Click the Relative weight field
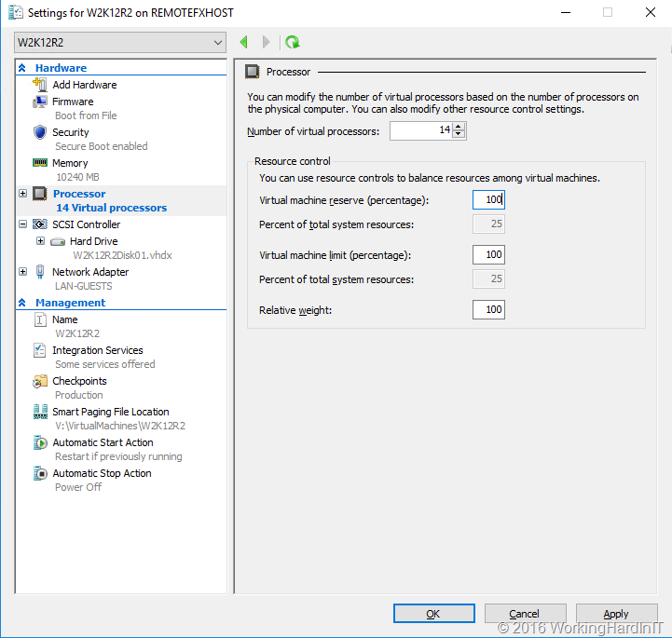Screen dimensions: 672x638 pos(488,309)
